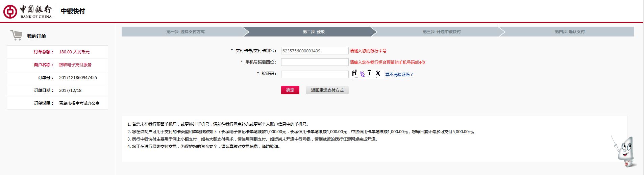Select step tab 第三步 开通中银快付
This screenshot has width=644, height=175.
(x=441, y=32)
